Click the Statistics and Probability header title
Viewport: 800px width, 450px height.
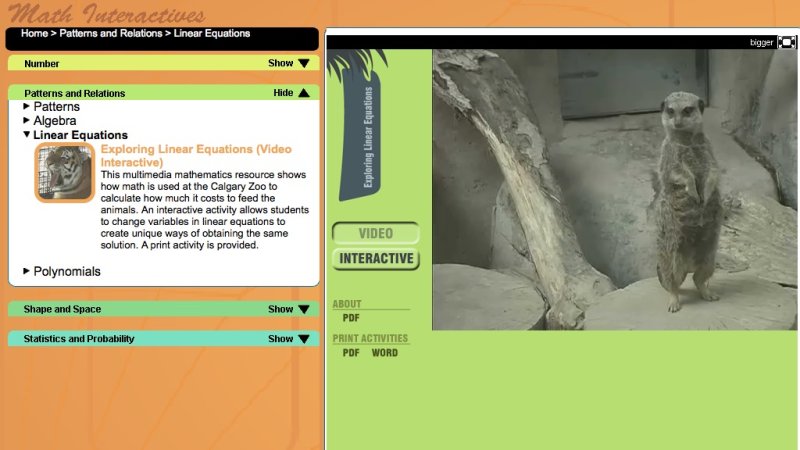[79, 339]
